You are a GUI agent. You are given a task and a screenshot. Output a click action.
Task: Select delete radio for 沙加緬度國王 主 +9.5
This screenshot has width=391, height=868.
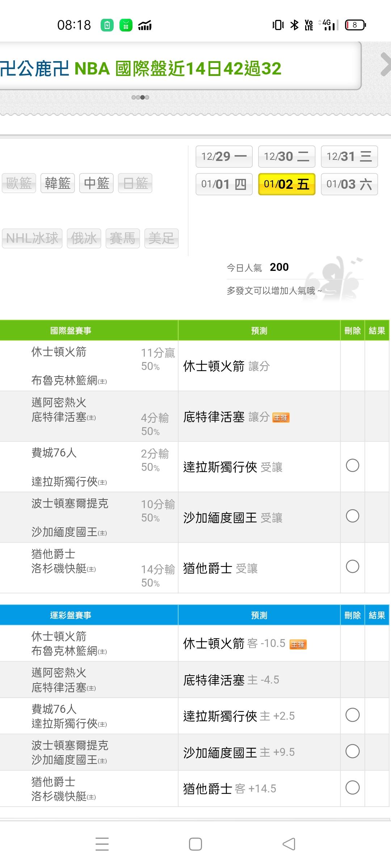click(x=353, y=751)
